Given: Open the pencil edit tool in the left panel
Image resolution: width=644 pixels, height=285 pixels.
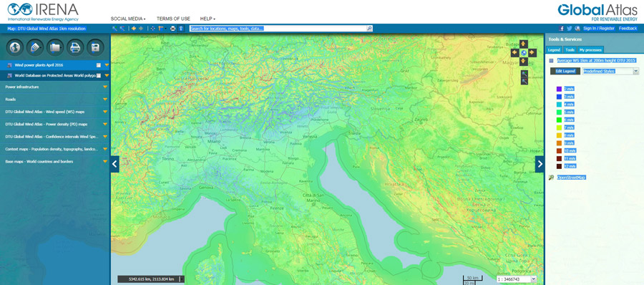Looking at the screenshot, I should (x=35, y=48).
